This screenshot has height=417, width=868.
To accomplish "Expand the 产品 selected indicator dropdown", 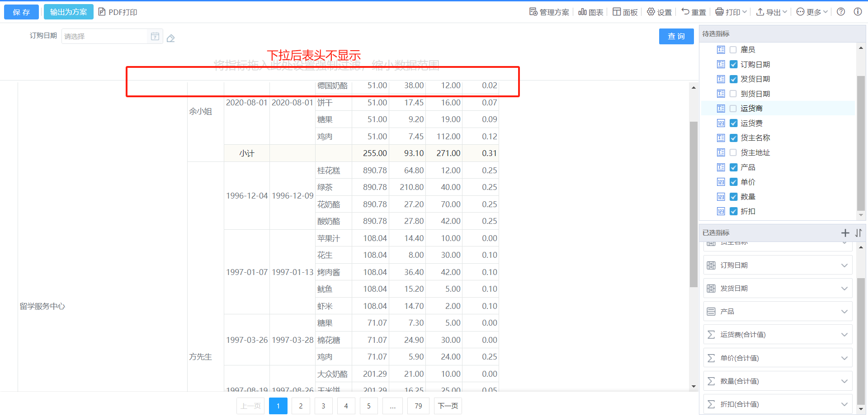I will (844, 312).
